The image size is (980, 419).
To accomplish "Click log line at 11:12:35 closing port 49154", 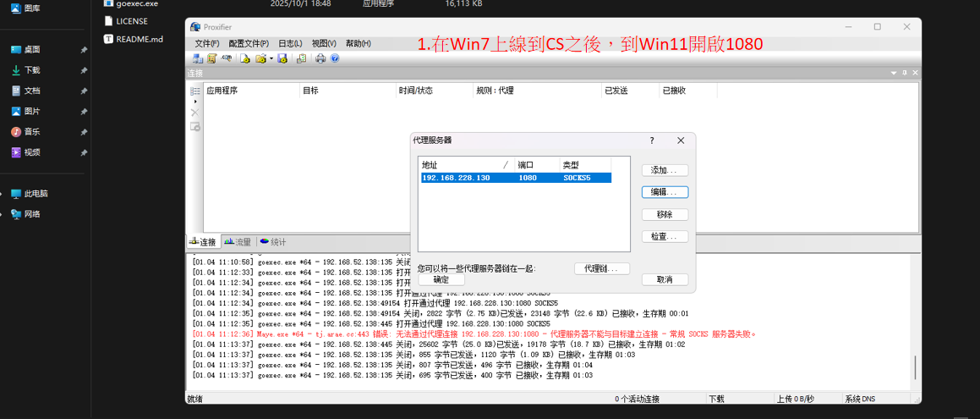I will [x=440, y=313].
